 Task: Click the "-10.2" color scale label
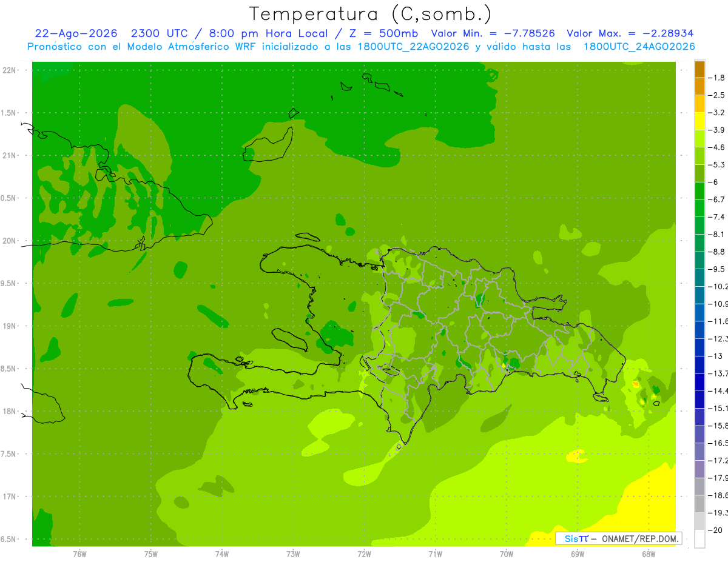[718, 287]
